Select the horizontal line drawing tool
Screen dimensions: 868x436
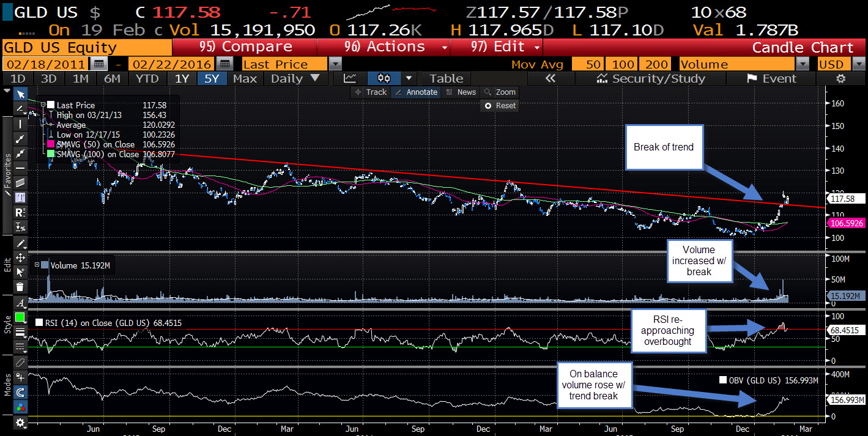[20, 168]
